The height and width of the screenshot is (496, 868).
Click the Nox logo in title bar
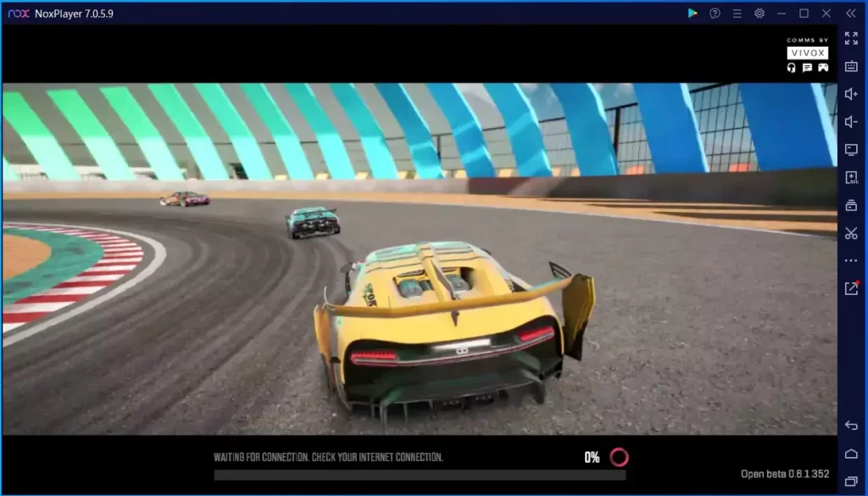coord(19,14)
